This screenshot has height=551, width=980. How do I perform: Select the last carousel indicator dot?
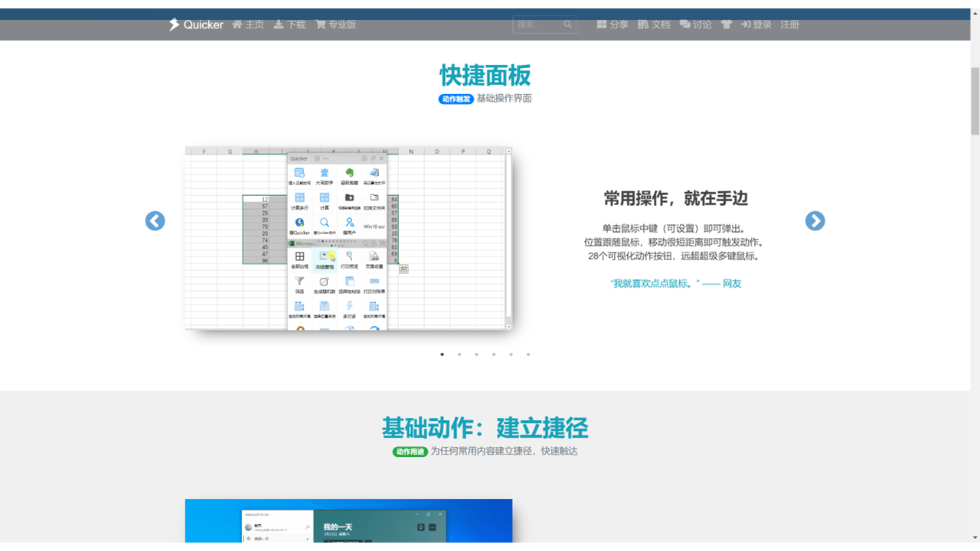pos(528,354)
